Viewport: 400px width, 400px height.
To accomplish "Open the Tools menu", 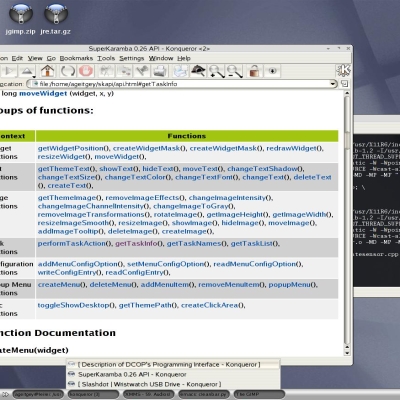I will pyautogui.click(x=106, y=58).
